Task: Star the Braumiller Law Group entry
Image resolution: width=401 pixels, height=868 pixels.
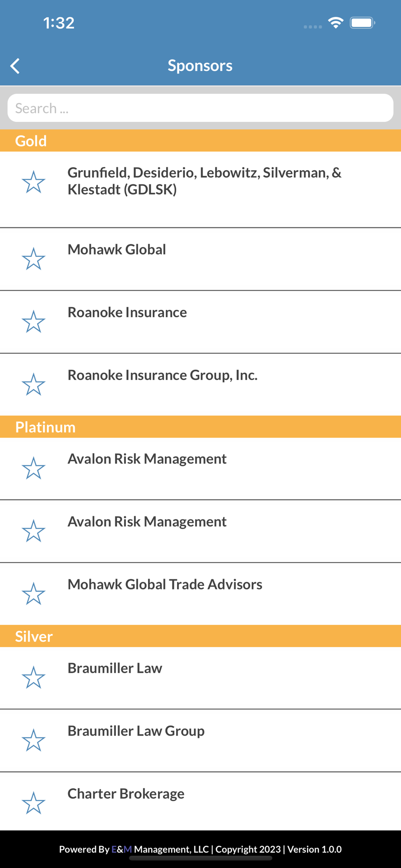Action: coord(33,740)
